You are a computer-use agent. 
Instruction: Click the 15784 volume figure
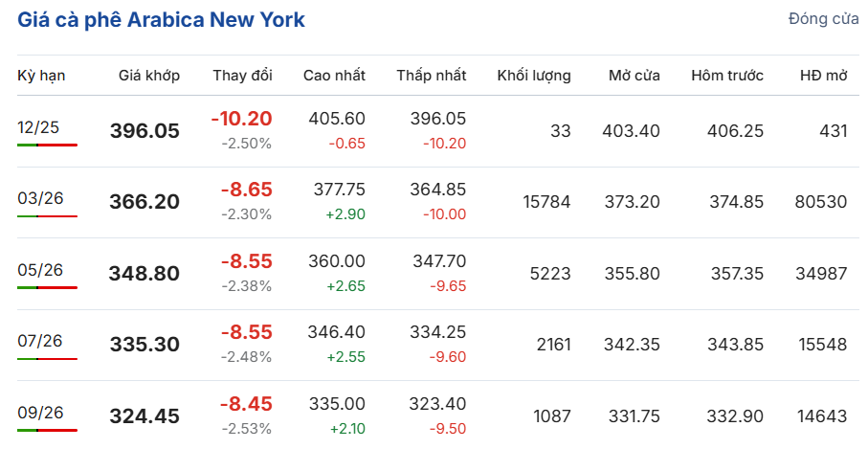coord(546,202)
